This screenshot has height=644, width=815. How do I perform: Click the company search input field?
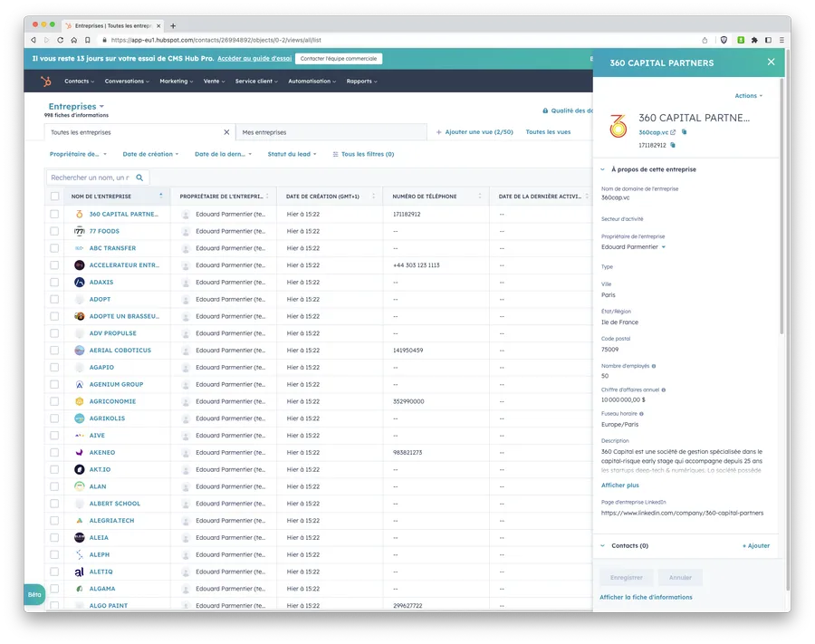click(91, 178)
